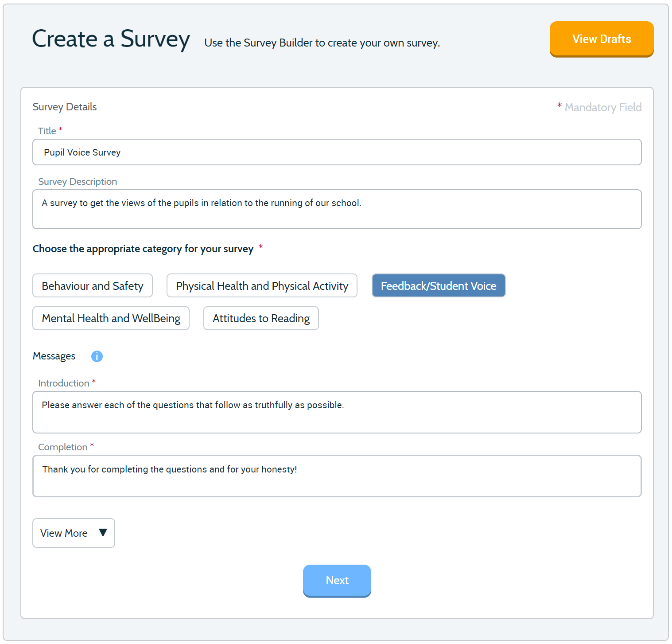The height and width of the screenshot is (644, 672).
Task: Click the Create a Survey heading
Action: pyautogui.click(x=111, y=39)
